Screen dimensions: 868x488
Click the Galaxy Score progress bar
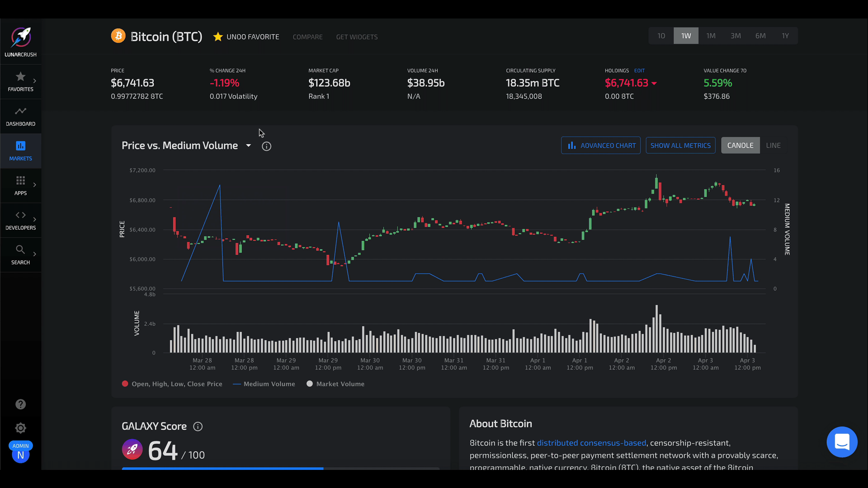pos(280,469)
